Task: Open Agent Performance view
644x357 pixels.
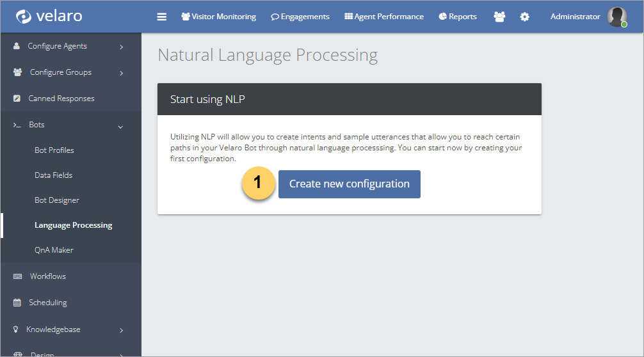Action: click(x=384, y=17)
